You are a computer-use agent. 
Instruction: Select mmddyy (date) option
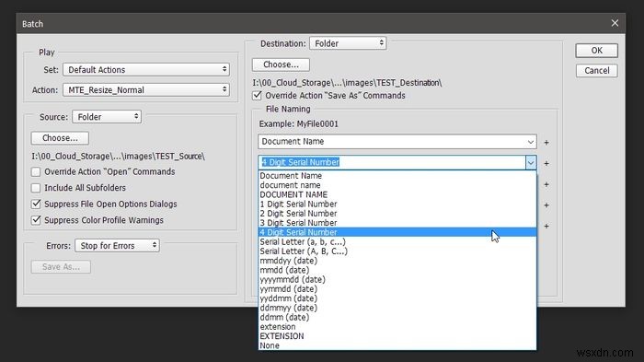tap(397, 261)
